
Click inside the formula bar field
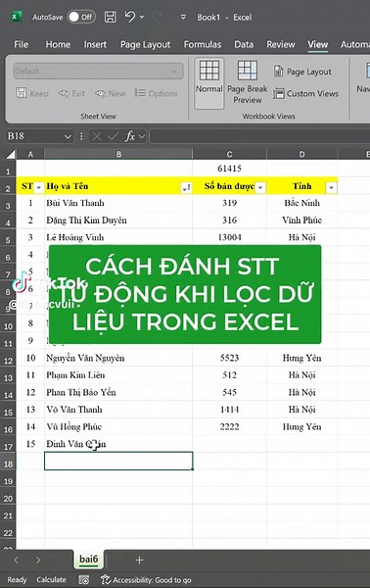pyautogui.click(x=259, y=136)
